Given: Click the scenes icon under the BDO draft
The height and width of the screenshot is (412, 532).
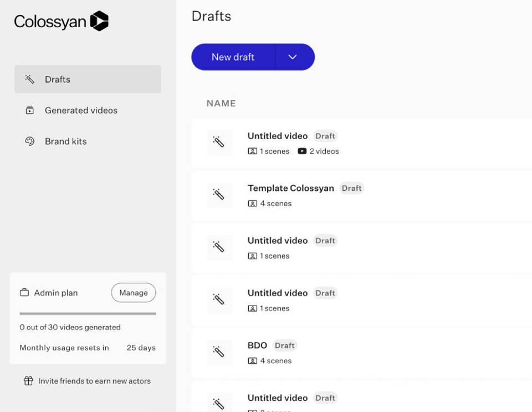Looking at the screenshot, I should [254, 361].
